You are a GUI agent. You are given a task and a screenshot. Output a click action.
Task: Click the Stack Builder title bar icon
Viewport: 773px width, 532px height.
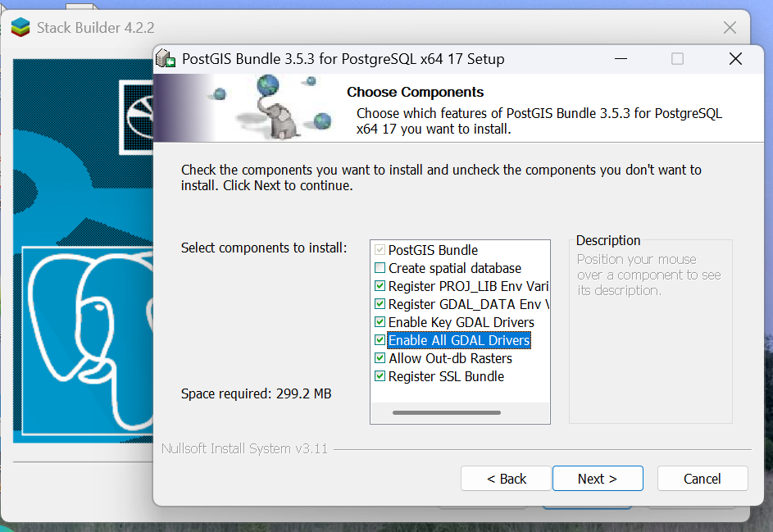click(x=20, y=27)
